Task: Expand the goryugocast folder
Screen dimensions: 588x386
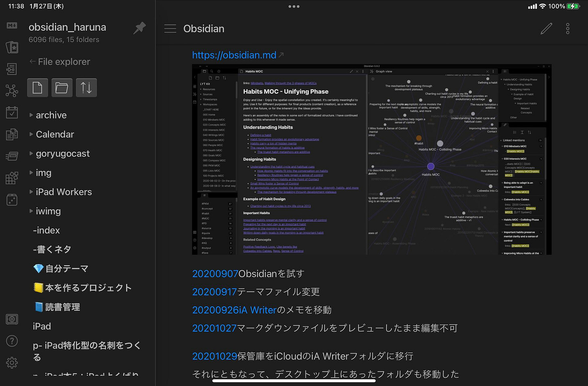Action: coord(31,153)
